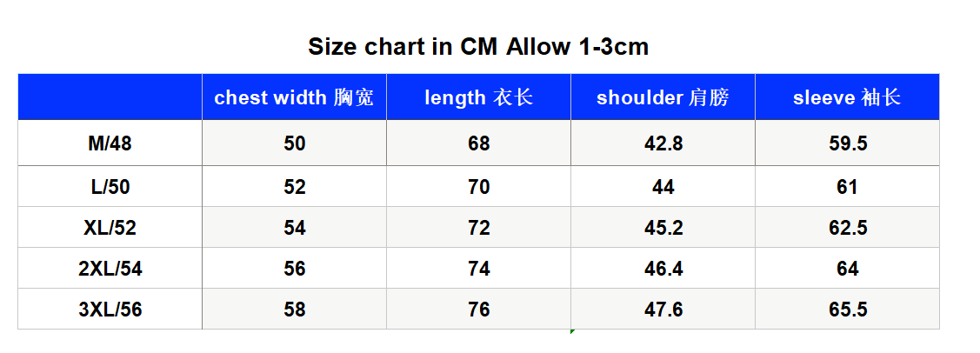Click the small green marker below table
The height and width of the screenshot is (353, 980).
tap(572, 332)
